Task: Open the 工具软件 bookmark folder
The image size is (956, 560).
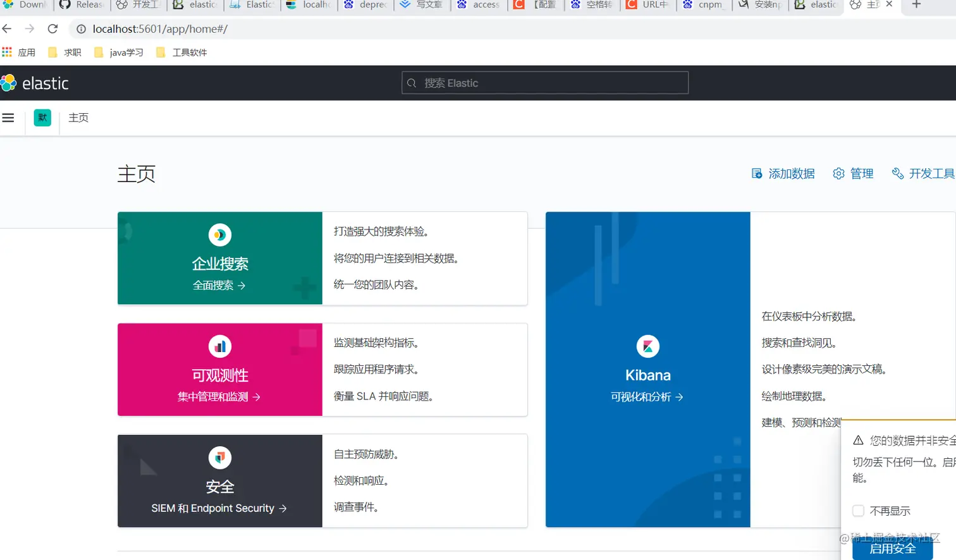Action: pos(182,52)
